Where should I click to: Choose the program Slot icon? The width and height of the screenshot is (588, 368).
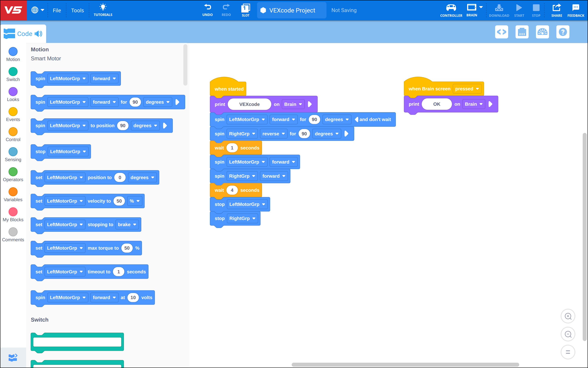tap(245, 10)
